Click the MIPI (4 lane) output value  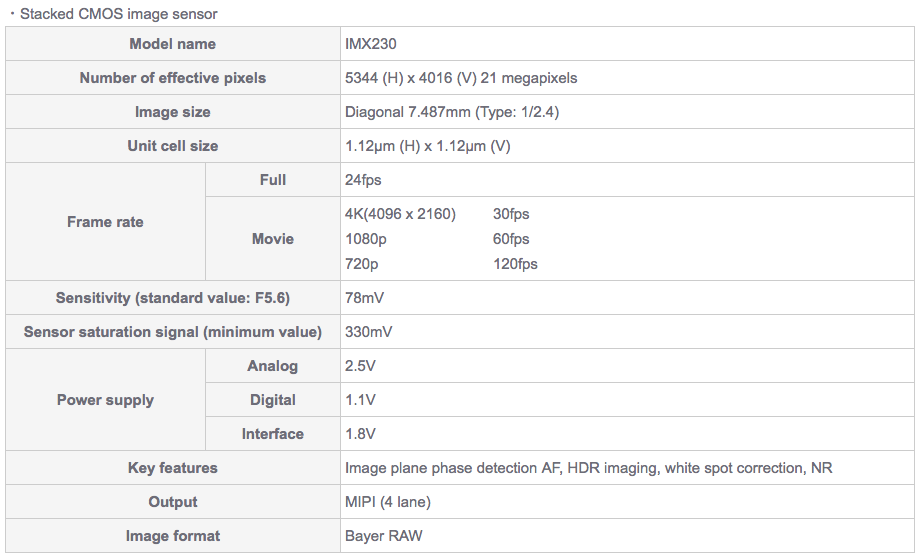point(388,502)
